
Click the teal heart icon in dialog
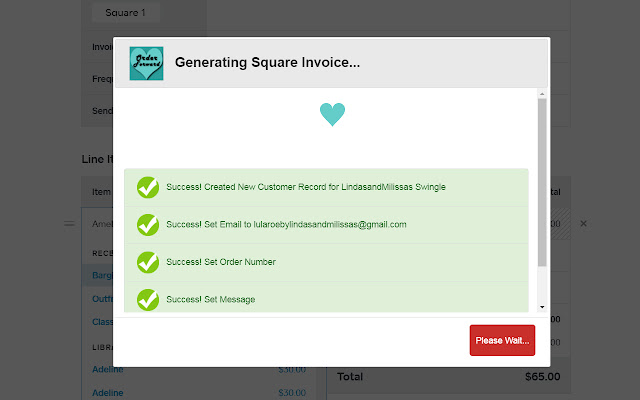(x=332, y=114)
